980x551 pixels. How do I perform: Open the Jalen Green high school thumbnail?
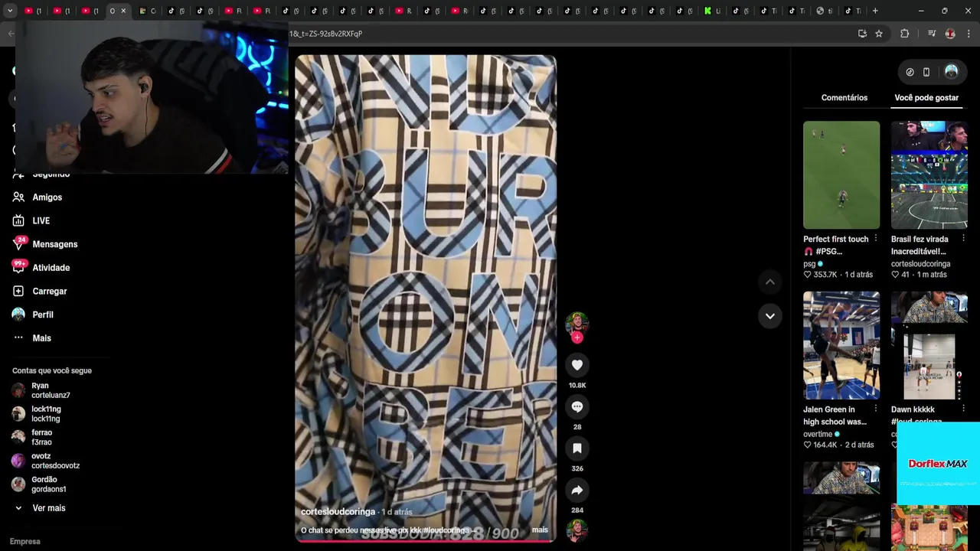coord(841,345)
